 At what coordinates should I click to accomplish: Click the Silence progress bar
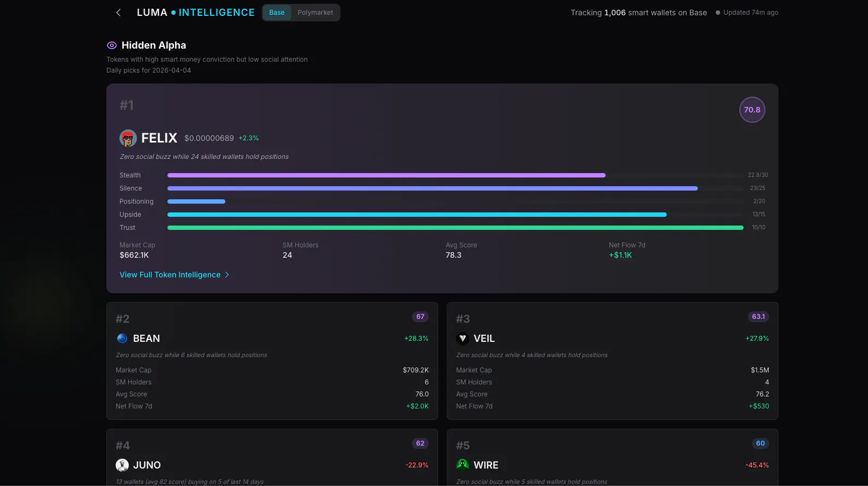pyautogui.click(x=456, y=188)
